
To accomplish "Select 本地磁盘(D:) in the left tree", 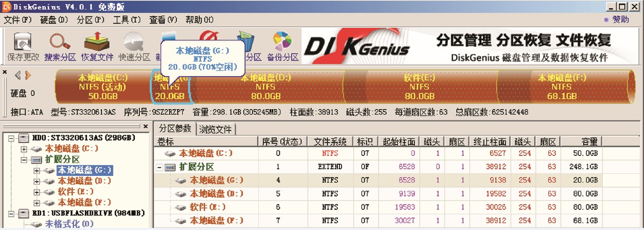I will pos(84,181).
